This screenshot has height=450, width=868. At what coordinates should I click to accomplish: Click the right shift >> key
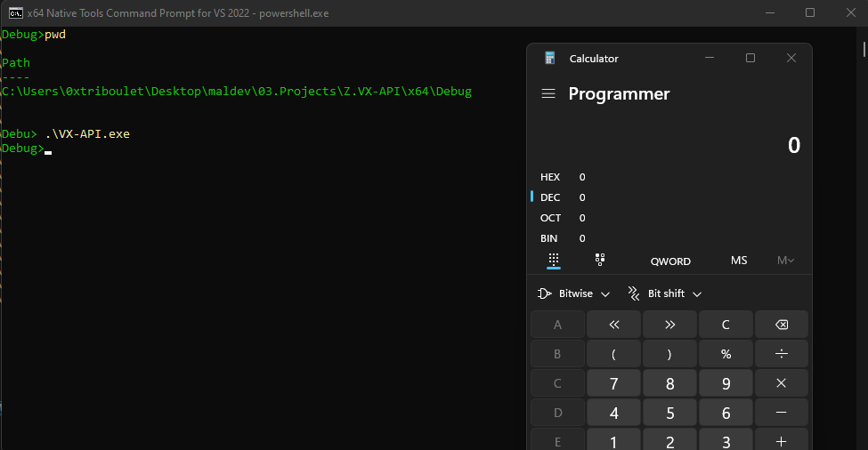tap(669, 325)
